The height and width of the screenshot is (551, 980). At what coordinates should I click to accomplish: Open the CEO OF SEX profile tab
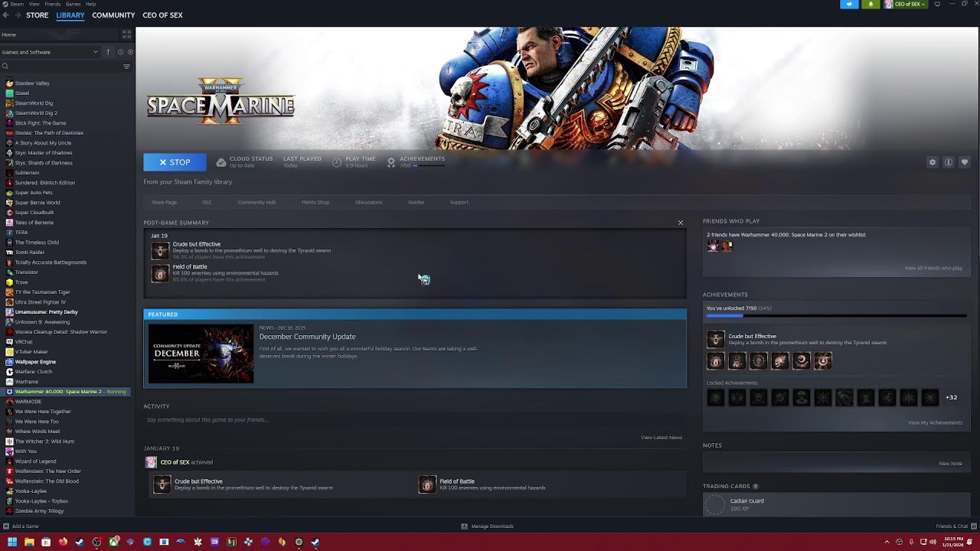pyautogui.click(x=162, y=15)
